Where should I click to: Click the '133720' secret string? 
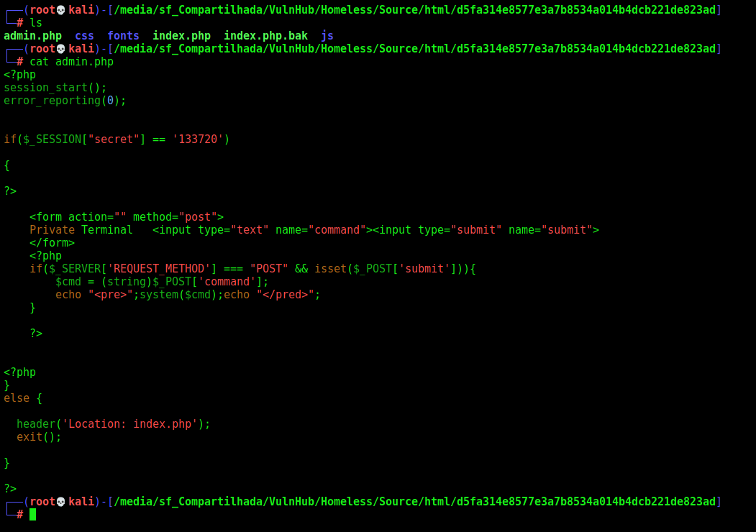click(x=198, y=139)
